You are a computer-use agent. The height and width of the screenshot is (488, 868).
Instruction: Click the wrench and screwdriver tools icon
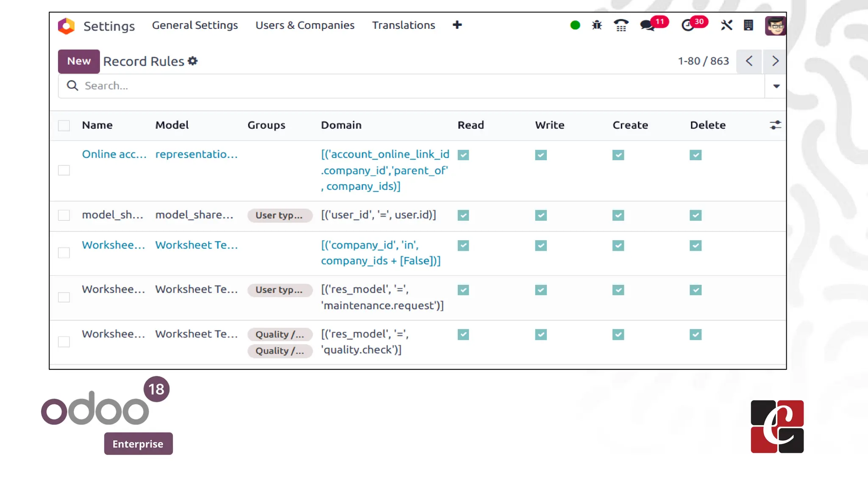(726, 25)
